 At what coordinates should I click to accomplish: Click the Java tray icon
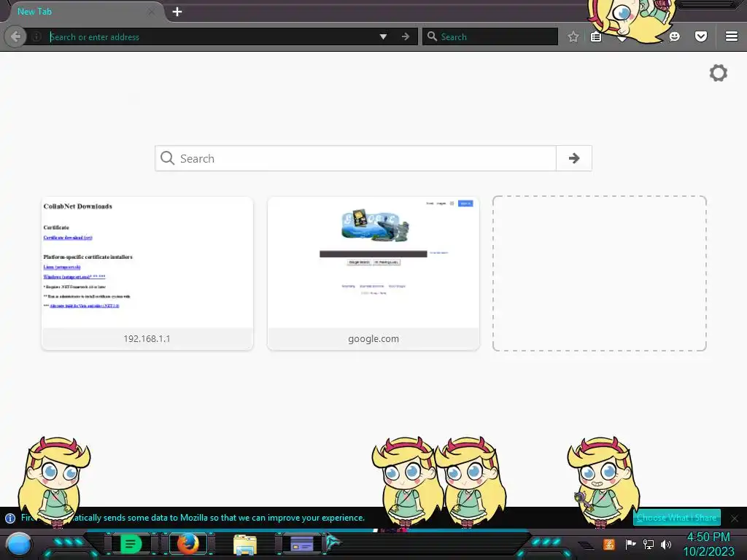(x=609, y=544)
